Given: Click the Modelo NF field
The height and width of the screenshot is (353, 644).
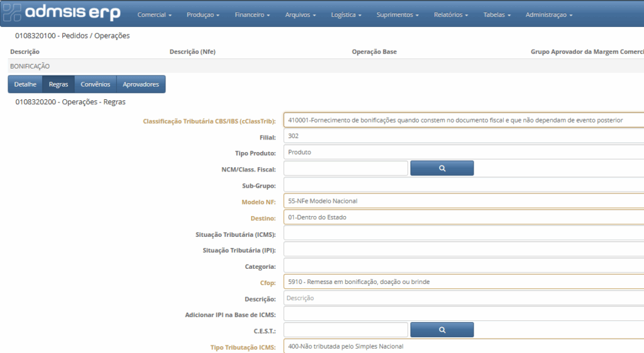Looking at the screenshot, I should coord(464,201).
